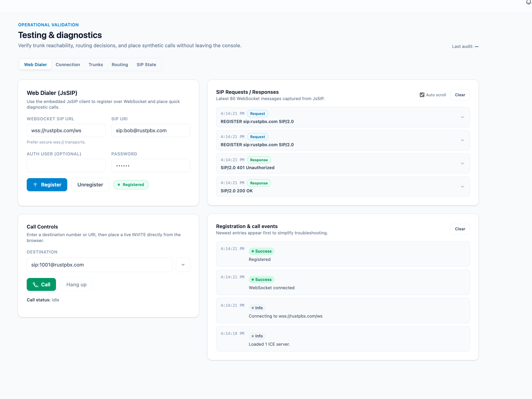Click the phone icon on the Call button
The image size is (532, 399).
(36, 285)
